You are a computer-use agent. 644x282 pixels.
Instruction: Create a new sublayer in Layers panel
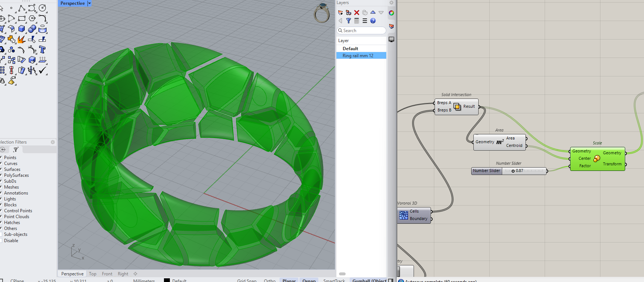349,13
